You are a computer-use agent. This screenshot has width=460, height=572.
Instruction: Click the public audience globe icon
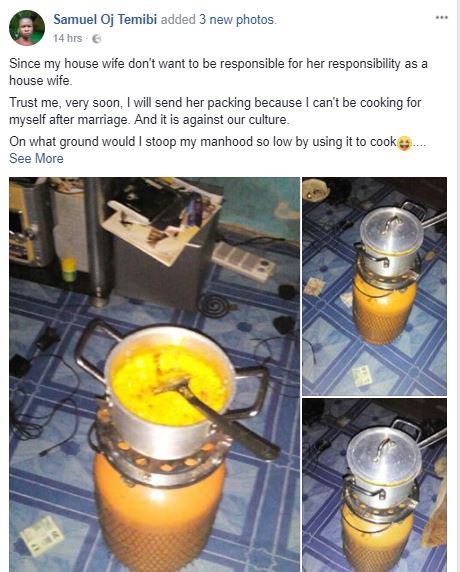click(96, 39)
